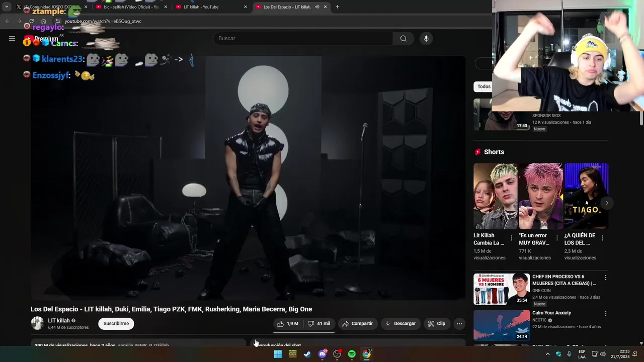The height and width of the screenshot is (362, 644).
Task: Mute the Los Del Espacio tab audio
Action: click(x=317, y=7)
